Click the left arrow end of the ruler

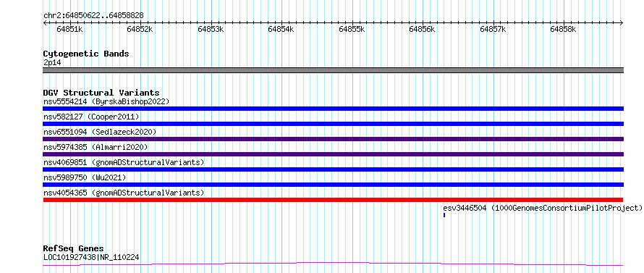45,22
